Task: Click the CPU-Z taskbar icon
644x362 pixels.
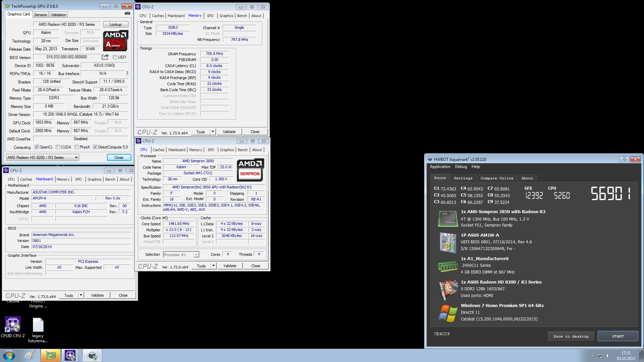Action: [70, 355]
